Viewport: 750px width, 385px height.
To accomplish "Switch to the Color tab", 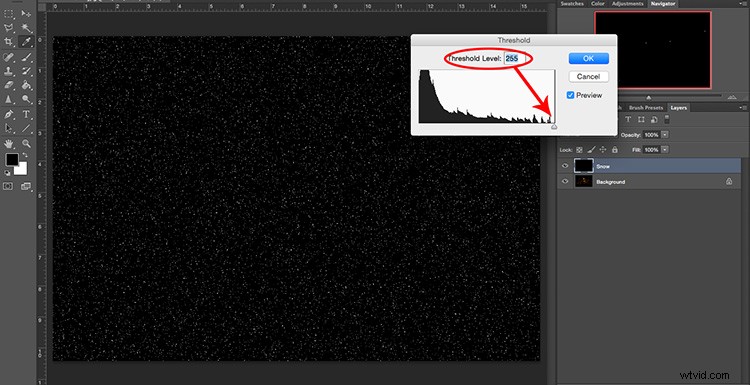I will [x=598, y=4].
